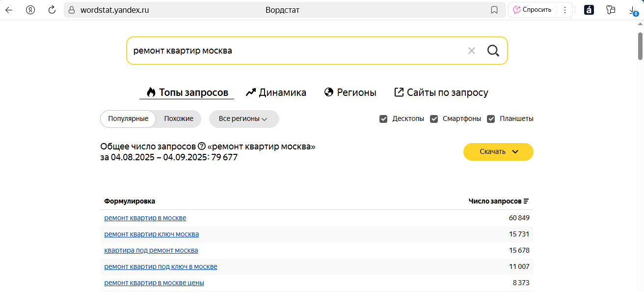Image resolution: width=644 pixels, height=292 pixels.
Task: Open the Скачать download dropdown
Action: 498,151
